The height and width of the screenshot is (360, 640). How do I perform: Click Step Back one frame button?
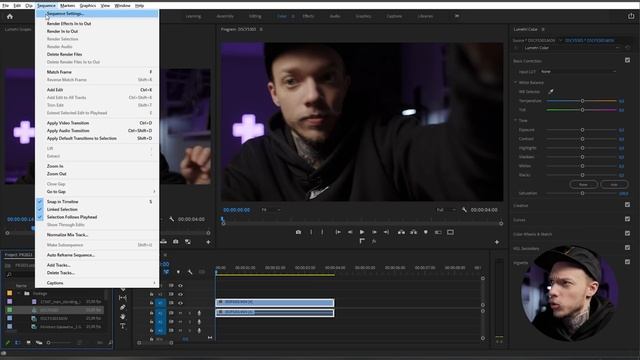(x=350, y=232)
